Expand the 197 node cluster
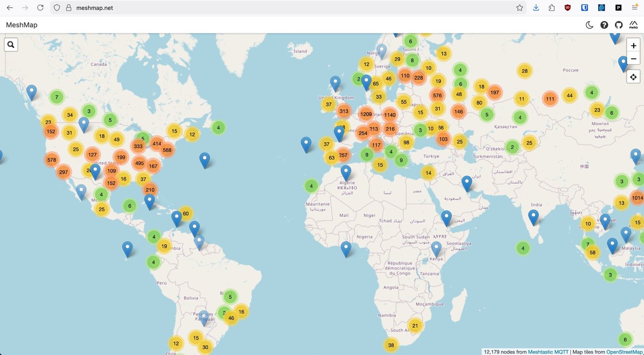Viewport: 644px width, 355px height. pyautogui.click(x=494, y=92)
